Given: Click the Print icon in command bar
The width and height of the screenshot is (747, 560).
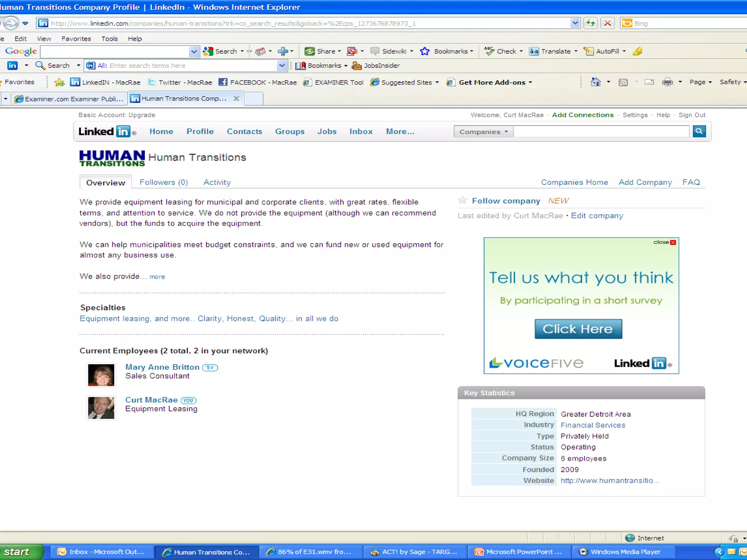Looking at the screenshot, I should (x=667, y=82).
